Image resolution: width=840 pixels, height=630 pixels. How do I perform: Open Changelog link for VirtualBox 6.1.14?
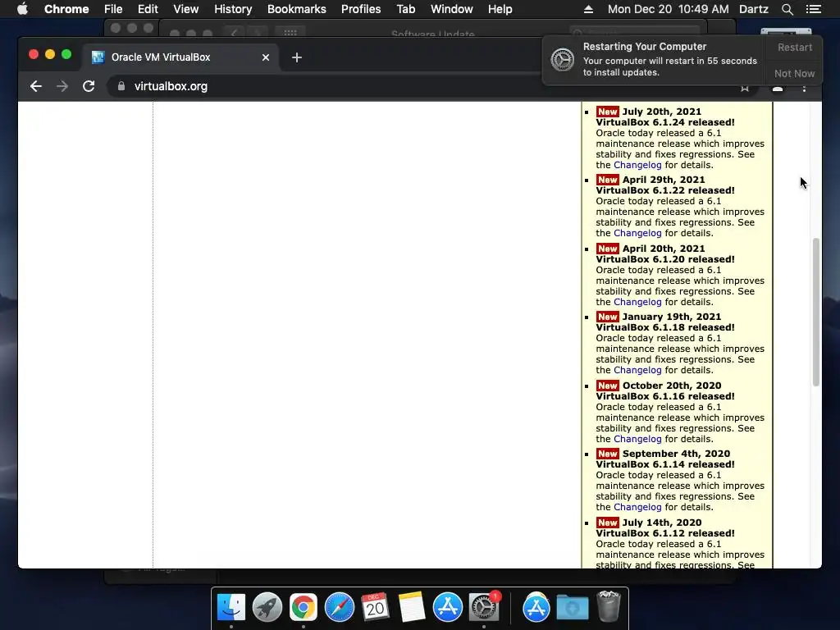click(637, 507)
